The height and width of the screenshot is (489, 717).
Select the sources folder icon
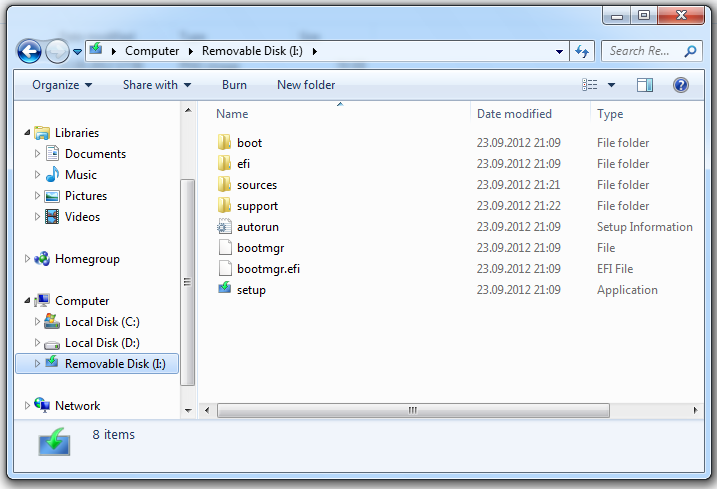pyautogui.click(x=225, y=184)
